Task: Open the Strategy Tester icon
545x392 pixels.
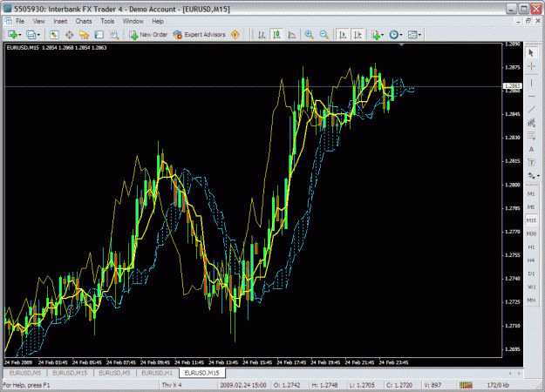Action: point(114,35)
